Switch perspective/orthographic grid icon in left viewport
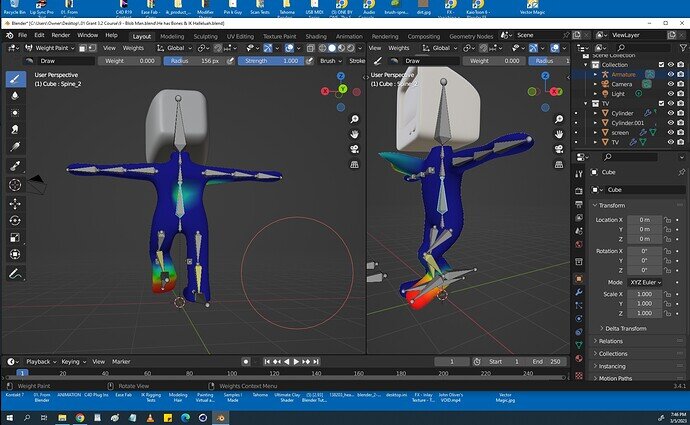This screenshot has width=690, height=425. click(x=354, y=165)
